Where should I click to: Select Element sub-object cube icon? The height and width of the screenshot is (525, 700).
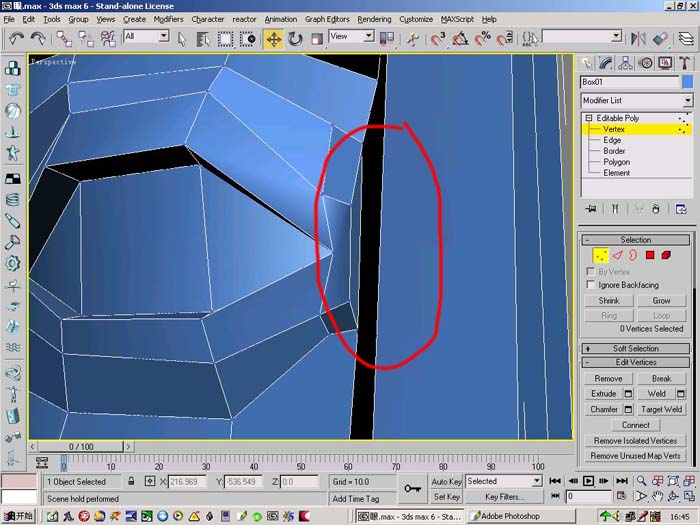[x=666, y=255]
